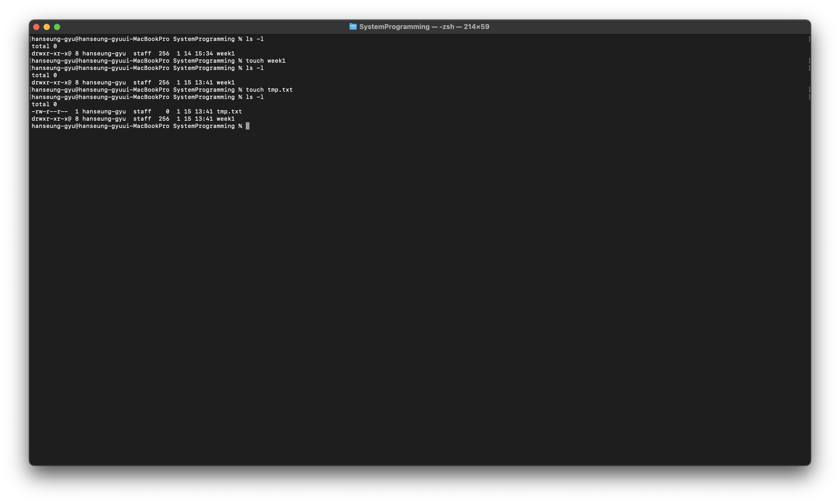Click the red close window button
The image size is (840, 504).
pyautogui.click(x=36, y=27)
